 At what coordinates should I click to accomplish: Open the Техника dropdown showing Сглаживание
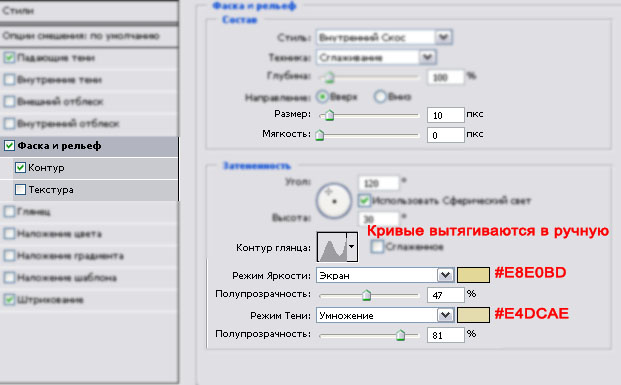point(376,57)
